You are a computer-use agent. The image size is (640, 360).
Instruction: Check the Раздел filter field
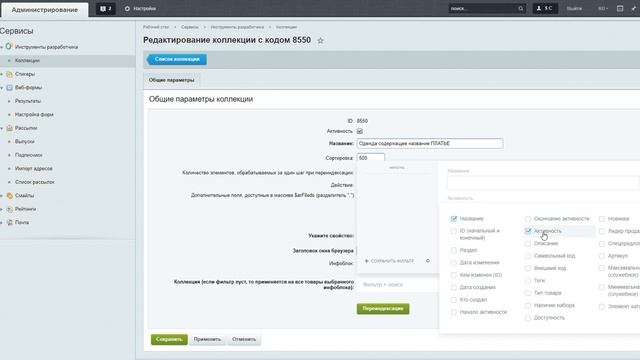(453, 250)
